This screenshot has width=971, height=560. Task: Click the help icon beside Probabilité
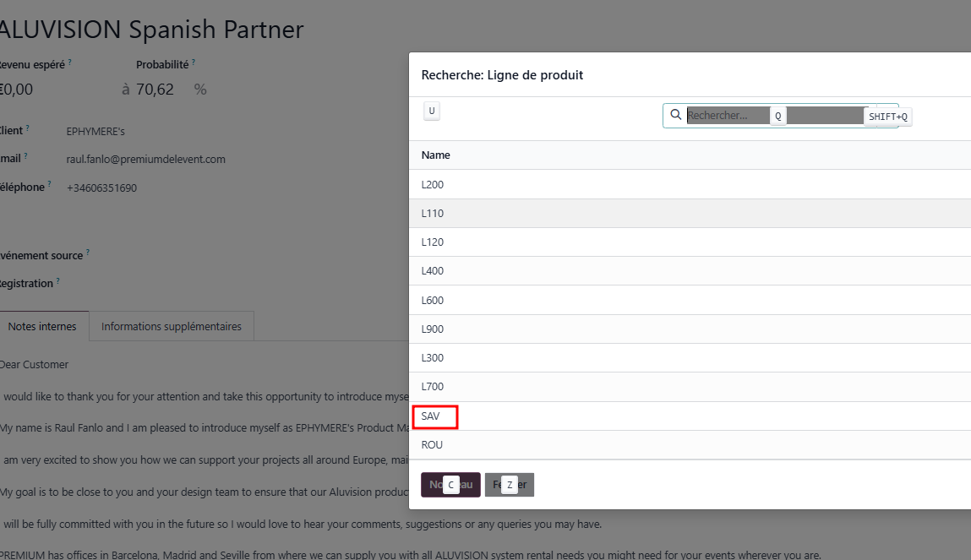(194, 63)
